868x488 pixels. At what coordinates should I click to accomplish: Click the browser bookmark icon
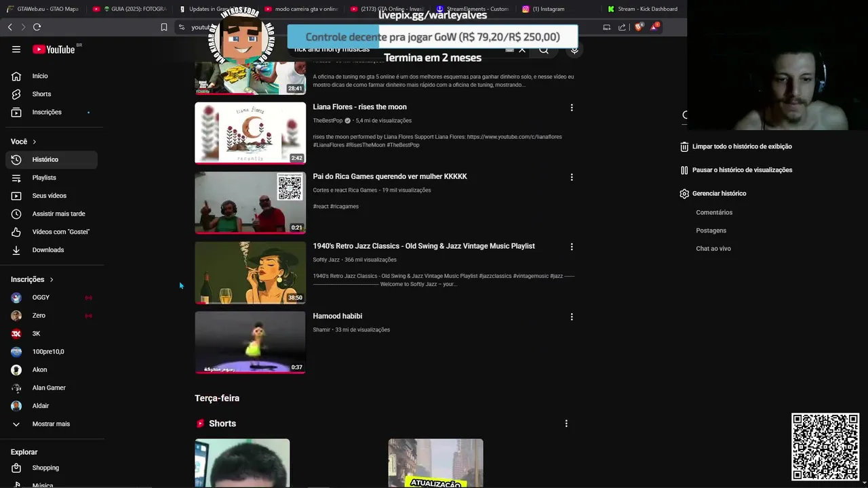(164, 27)
